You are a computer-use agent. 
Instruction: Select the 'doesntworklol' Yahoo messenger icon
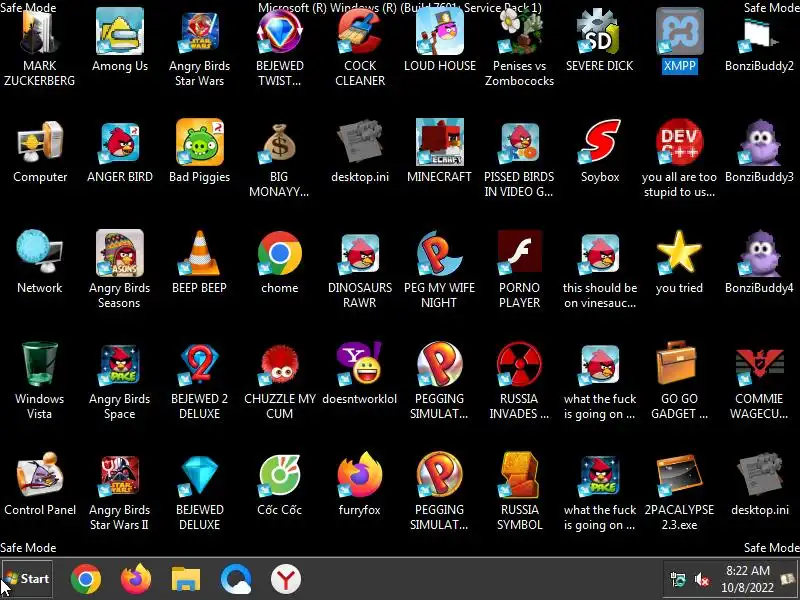click(360, 364)
